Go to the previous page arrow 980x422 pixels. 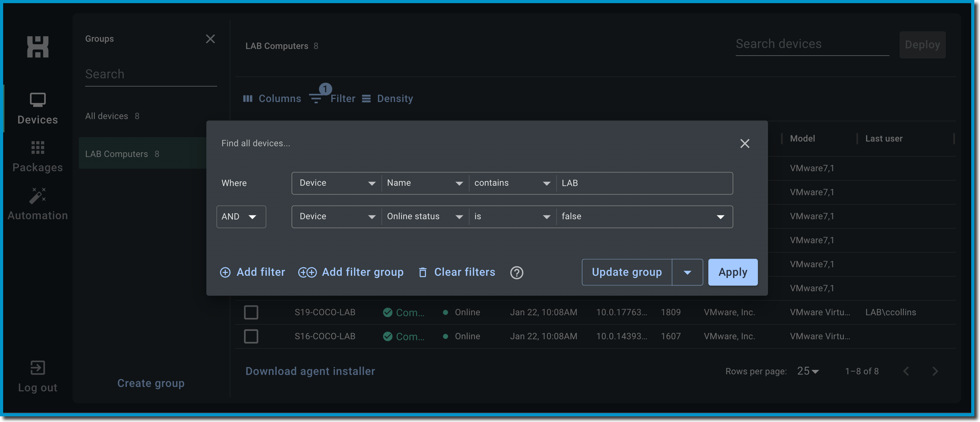tap(906, 371)
